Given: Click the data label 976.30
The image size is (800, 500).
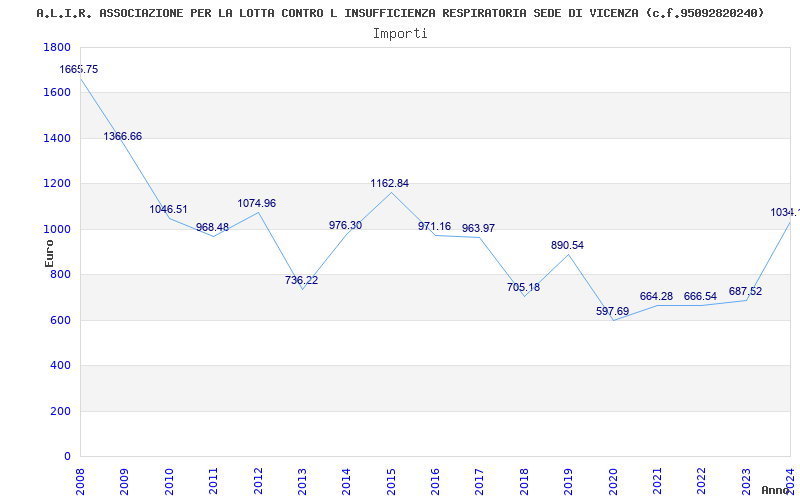Looking at the screenshot, I should pos(345,225).
